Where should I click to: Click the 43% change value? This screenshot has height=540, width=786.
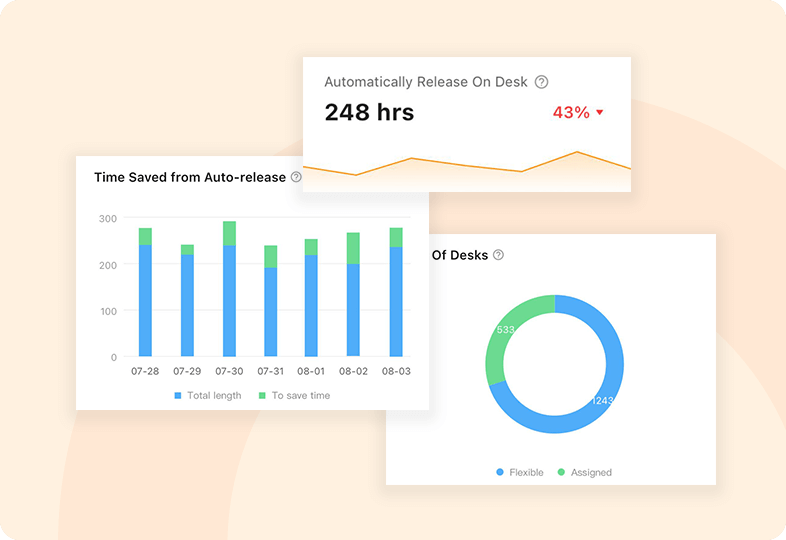pyautogui.click(x=571, y=112)
